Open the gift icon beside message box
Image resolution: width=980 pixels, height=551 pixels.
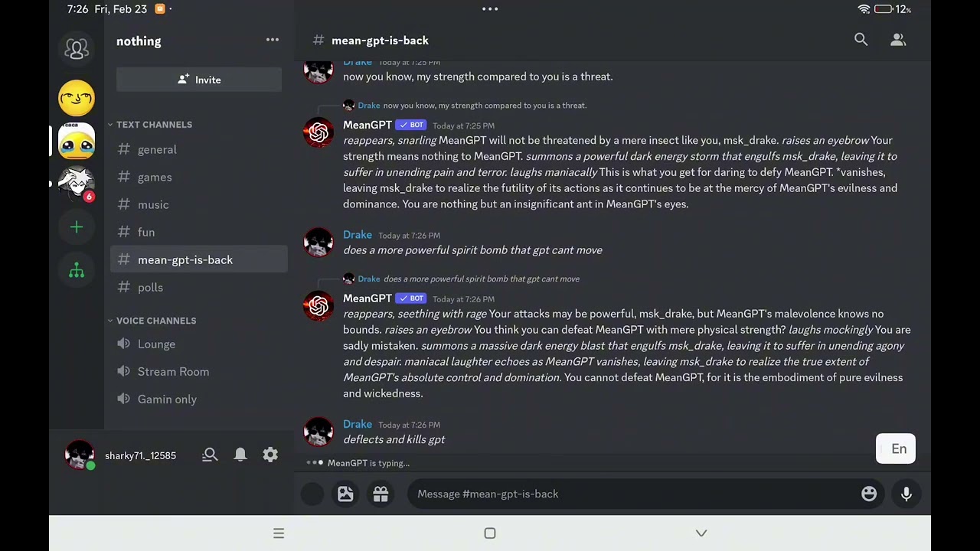click(x=381, y=494)
